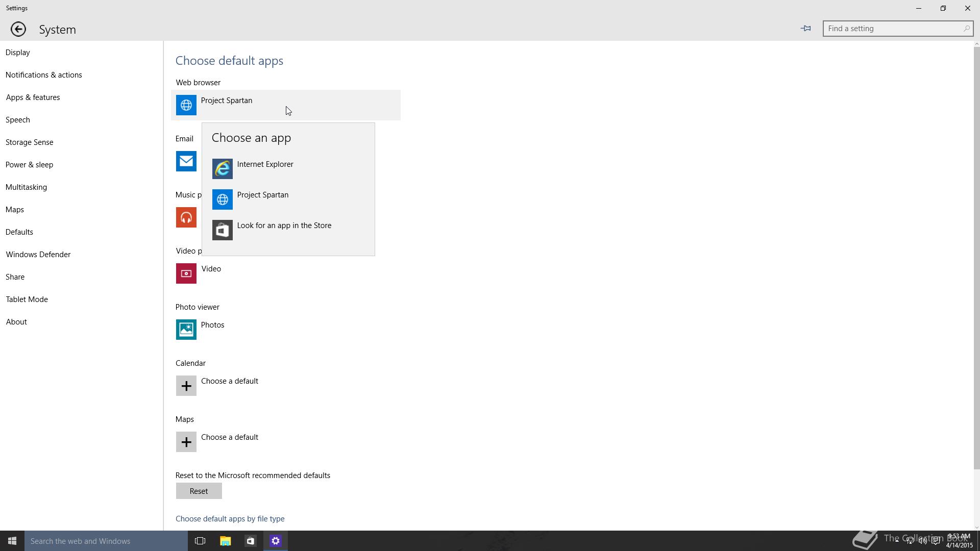The height and width of the screenshot is (551, 980).
Task: Click the Project Spartan icon in Choose an app
Action: pos(223,199)
